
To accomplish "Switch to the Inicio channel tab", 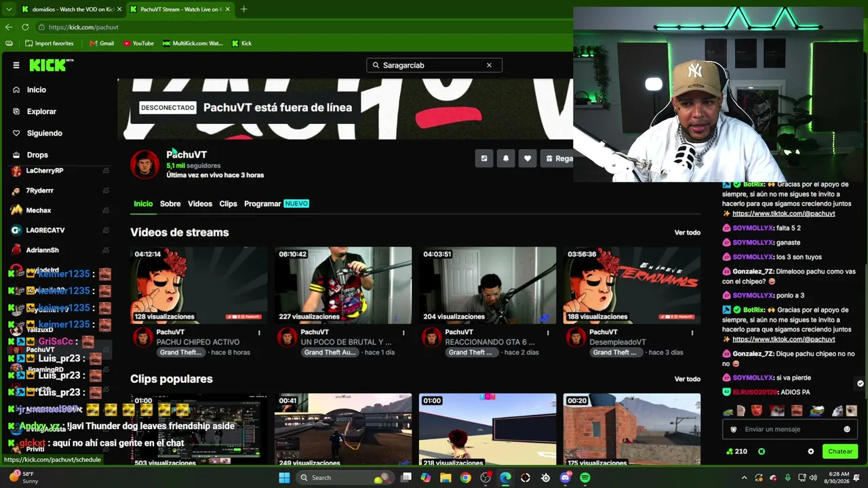I will point(143,203).
